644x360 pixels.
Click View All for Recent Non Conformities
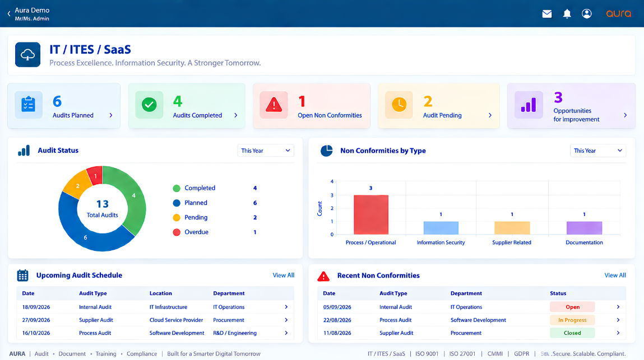click(x=615, y=275)
